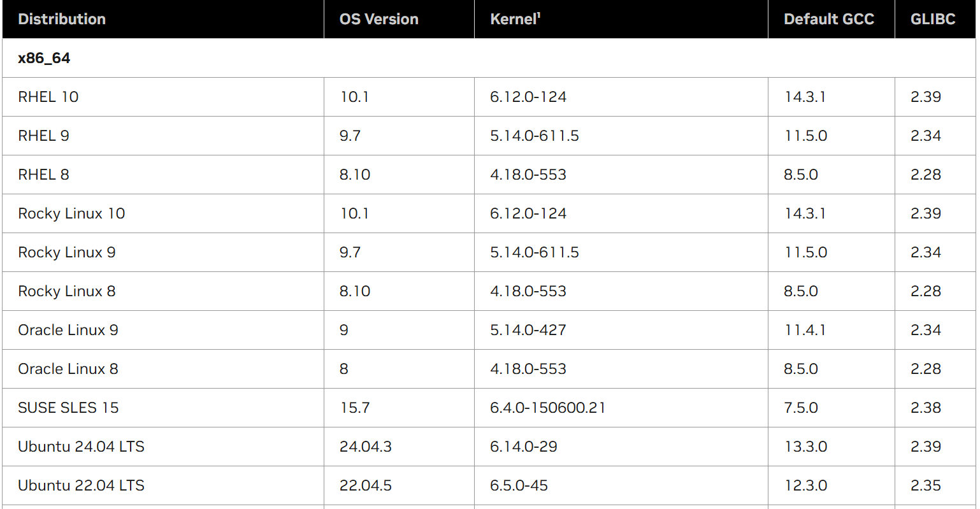Click the Kernel footnote superscript 1

pos(538,15)
